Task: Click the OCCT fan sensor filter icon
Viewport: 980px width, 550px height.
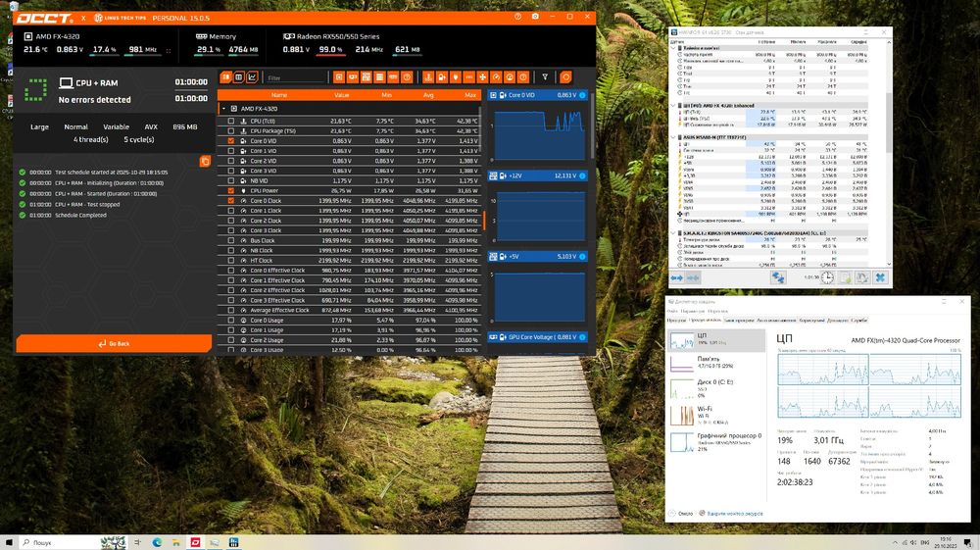Action: coord(482,77)
